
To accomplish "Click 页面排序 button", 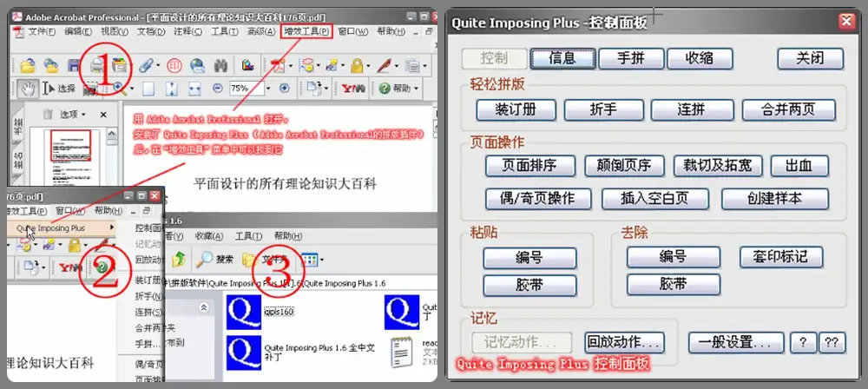I will tap(529, 165).
